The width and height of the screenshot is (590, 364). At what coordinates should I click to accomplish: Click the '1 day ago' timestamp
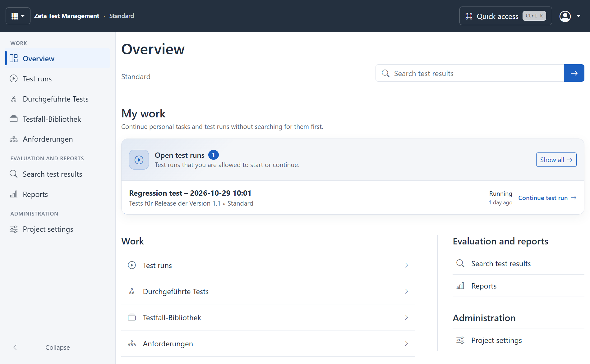click(x=500, y=202)
